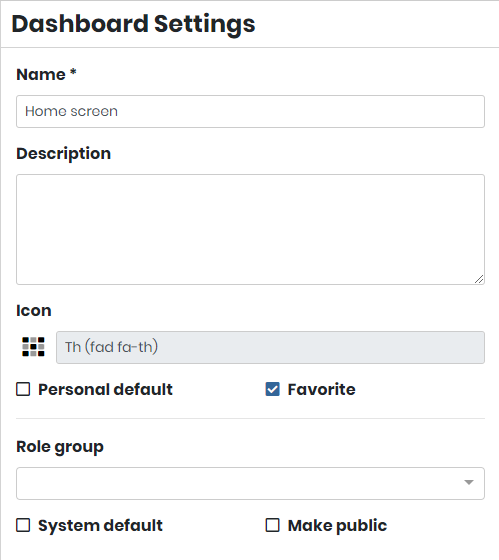Click the Name input field
Image resolution: width=499 pixels, height=560 pixels.
[250, 111]
